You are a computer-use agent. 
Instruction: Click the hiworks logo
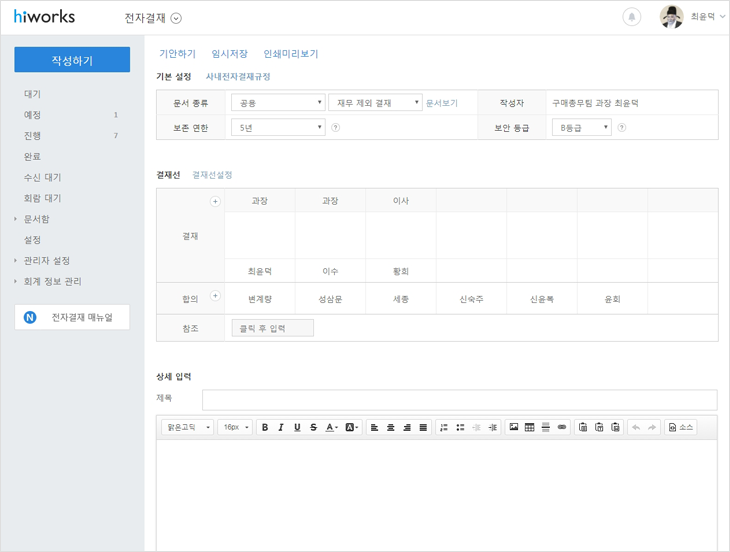point(44,17)
